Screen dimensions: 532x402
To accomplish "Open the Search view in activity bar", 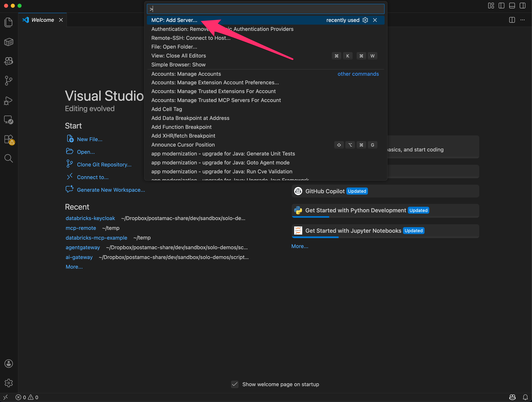I will [9, 158].
